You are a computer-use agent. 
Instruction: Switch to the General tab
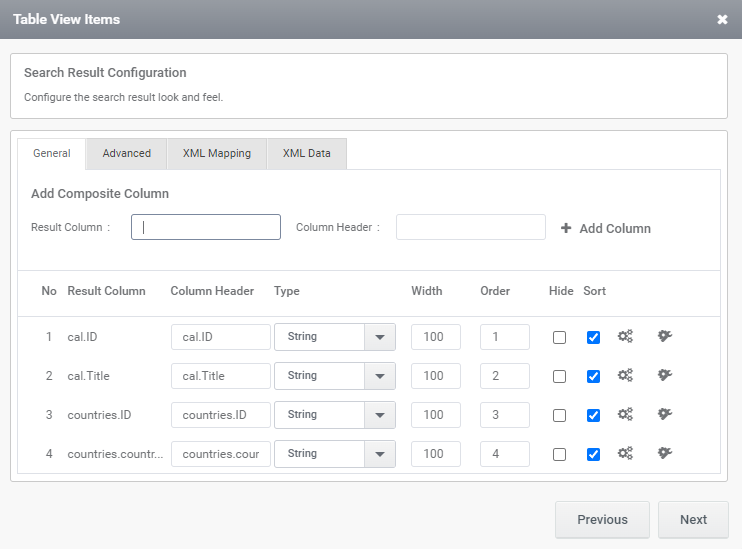point(52,153)
